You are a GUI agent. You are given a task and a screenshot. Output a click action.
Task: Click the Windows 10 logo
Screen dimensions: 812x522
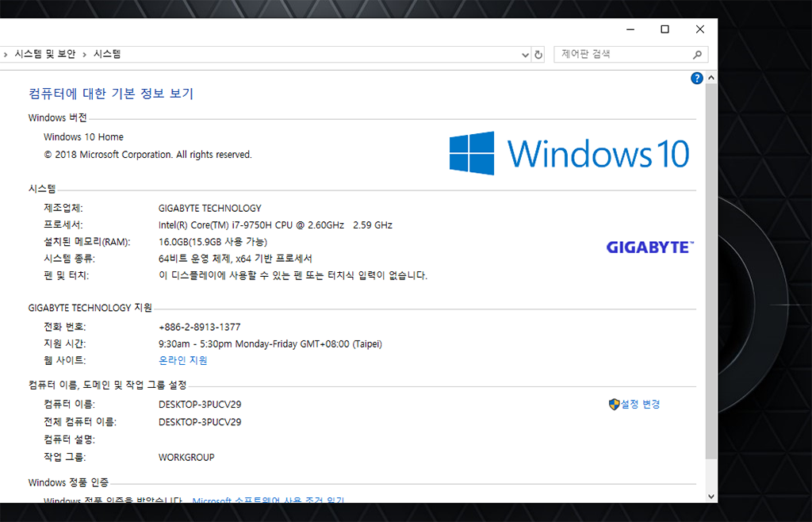(569, 153)
